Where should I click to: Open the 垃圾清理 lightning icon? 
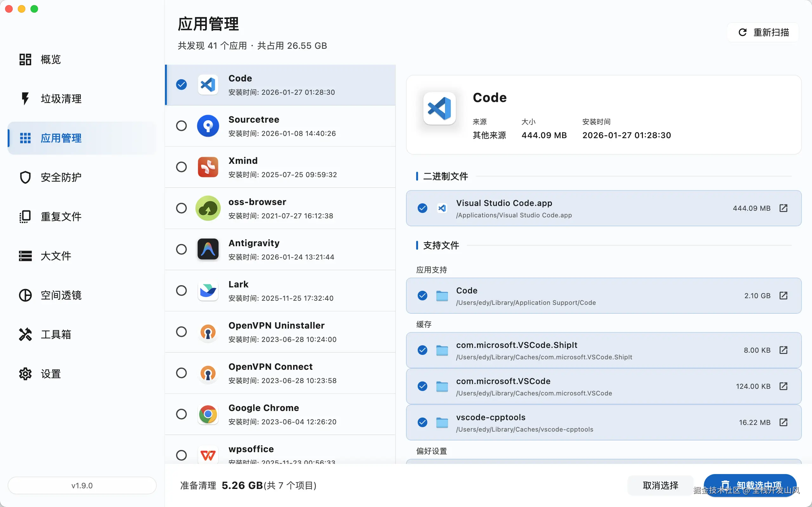coord(25,99)
